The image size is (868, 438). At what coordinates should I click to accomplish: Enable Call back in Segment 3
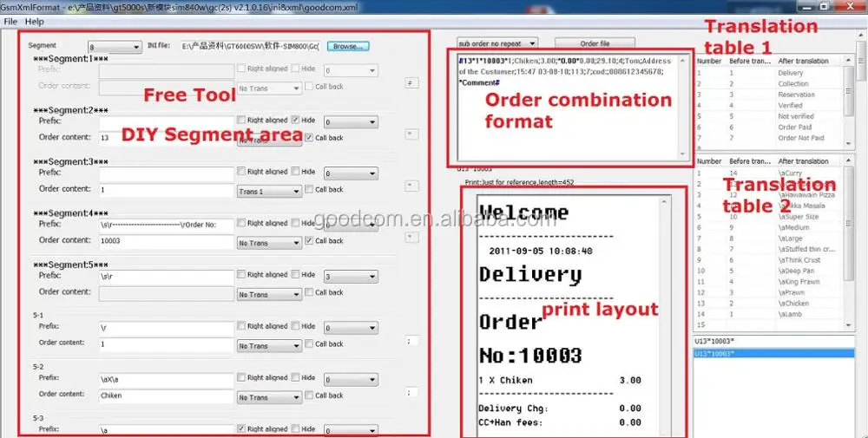pyautogui.click(x=309, y=189)
